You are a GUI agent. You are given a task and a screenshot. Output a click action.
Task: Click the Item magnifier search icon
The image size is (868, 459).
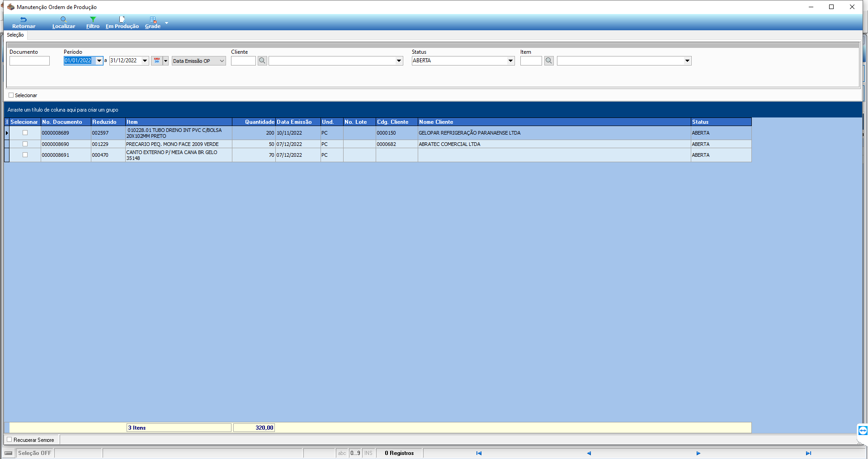click(x=549, y=61)
